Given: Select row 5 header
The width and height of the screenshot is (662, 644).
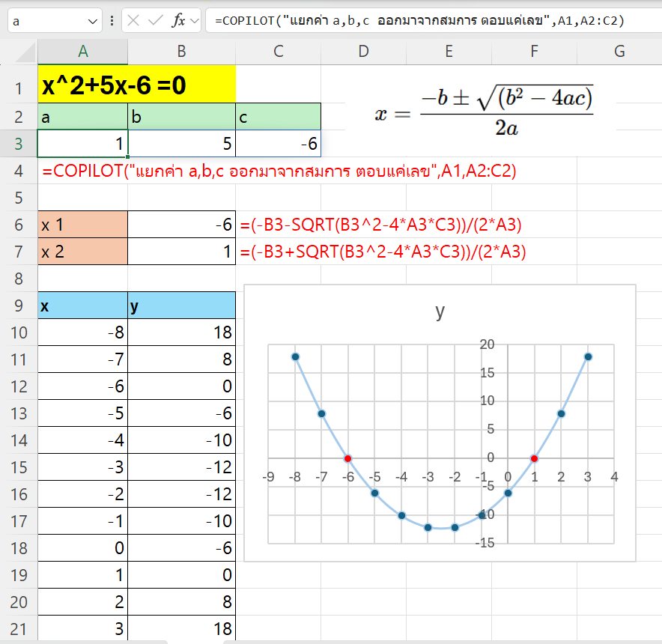Looking at the screenshot, I should pyautogui.click(x=18, y=198).
